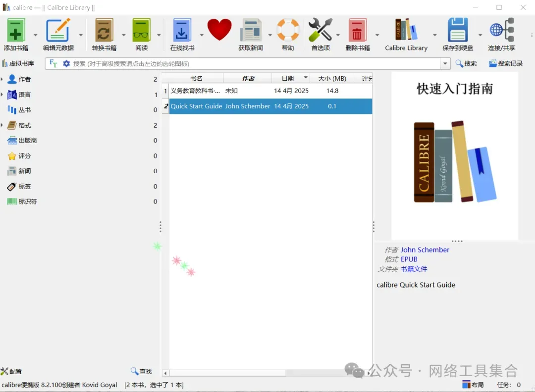
Task: Open the Calibre Library books icon
Action: pos(406,30)
